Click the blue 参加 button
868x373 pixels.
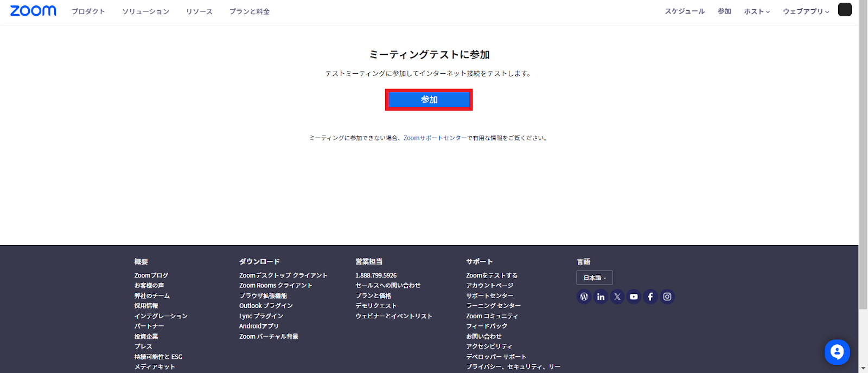[x=429, y=100]
